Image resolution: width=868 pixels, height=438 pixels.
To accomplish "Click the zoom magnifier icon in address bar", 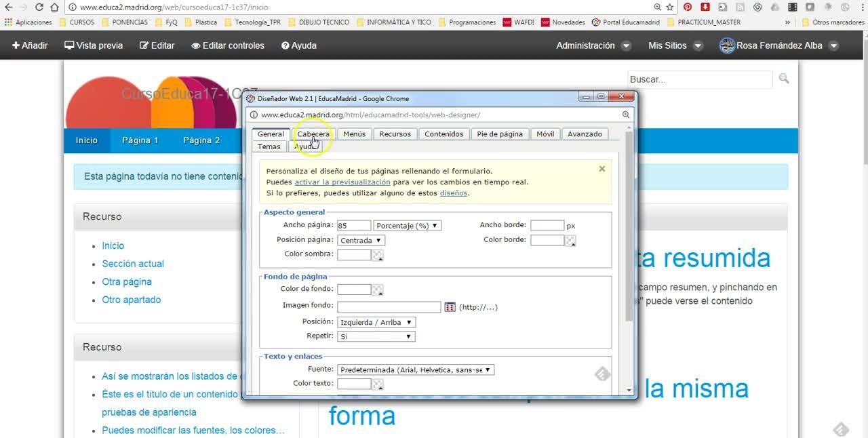I will pyautogui.click(x=657, y=7).
